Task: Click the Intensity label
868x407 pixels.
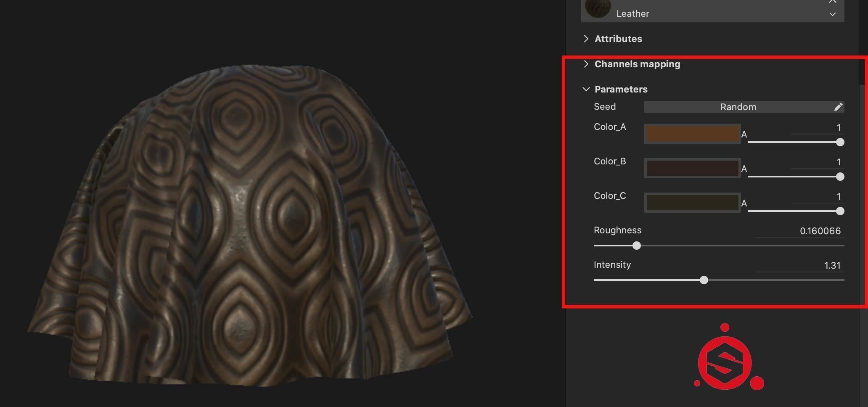Action: (x=612, y=265)
